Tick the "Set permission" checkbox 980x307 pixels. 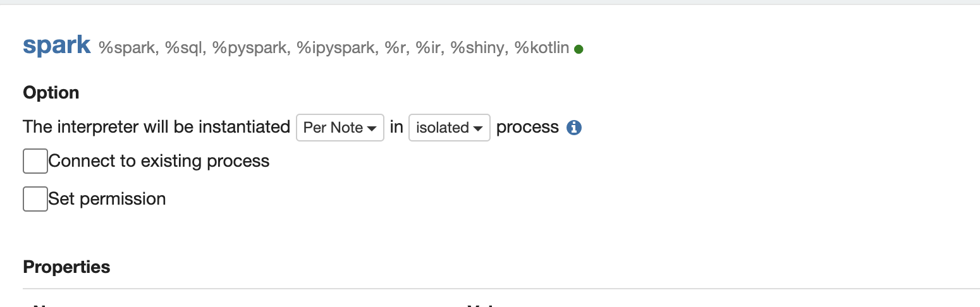pos(35,199)
